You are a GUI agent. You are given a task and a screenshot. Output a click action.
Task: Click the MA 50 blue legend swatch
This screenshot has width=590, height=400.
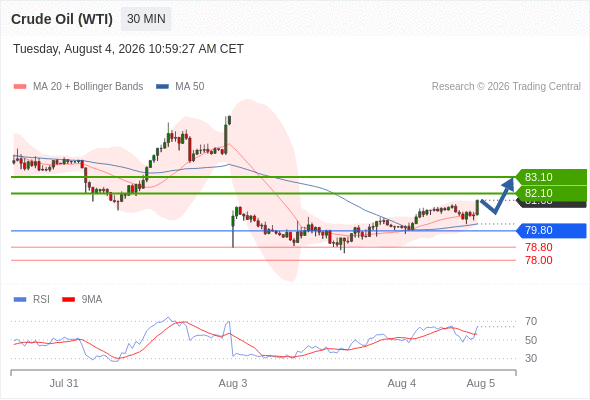pos(162,87)
